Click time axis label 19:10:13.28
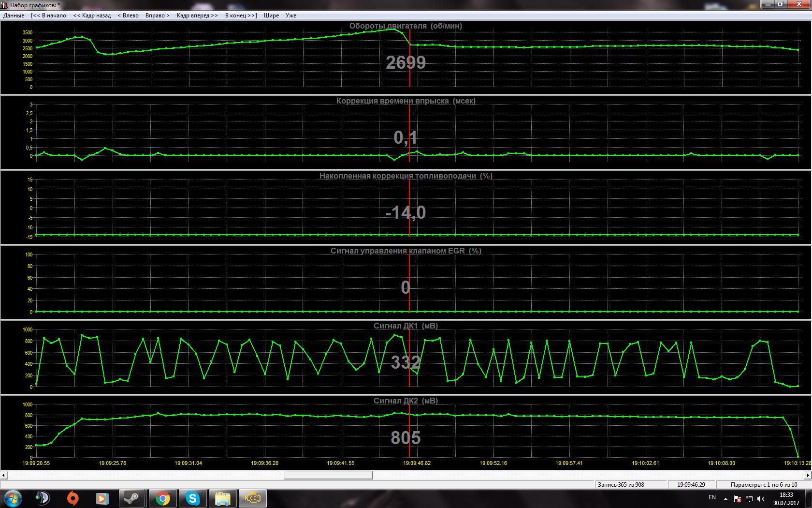Image resolution: width=812 pixels, height=508 pixels. pyautogui.click(x=797, y=463)
